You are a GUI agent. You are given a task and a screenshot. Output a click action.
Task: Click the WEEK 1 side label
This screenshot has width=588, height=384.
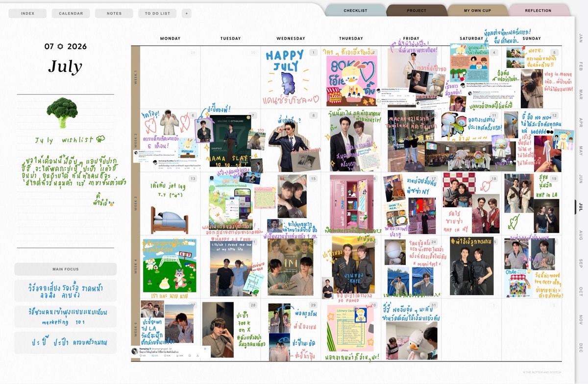136,77
